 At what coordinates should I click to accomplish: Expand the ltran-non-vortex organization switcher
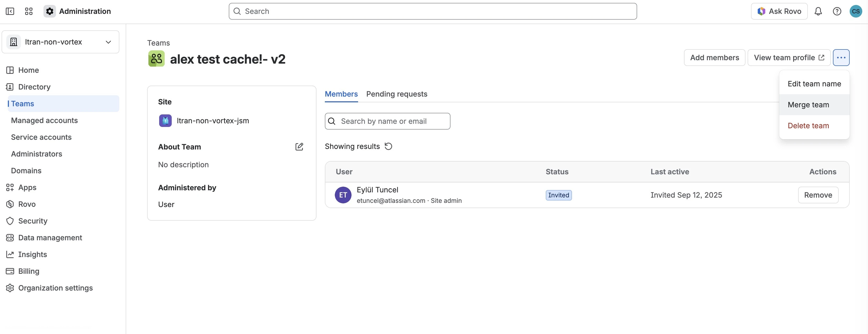tap(61, 42)
